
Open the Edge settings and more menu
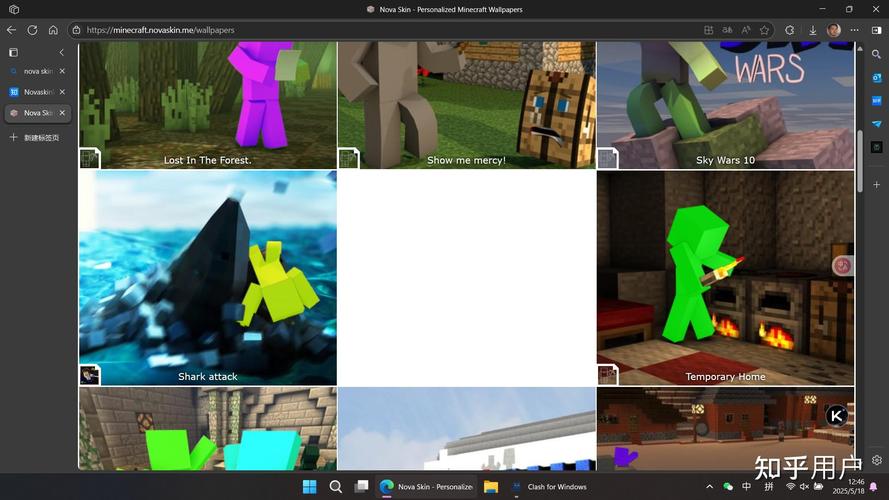pyautogui.click(x=854, y=30)
